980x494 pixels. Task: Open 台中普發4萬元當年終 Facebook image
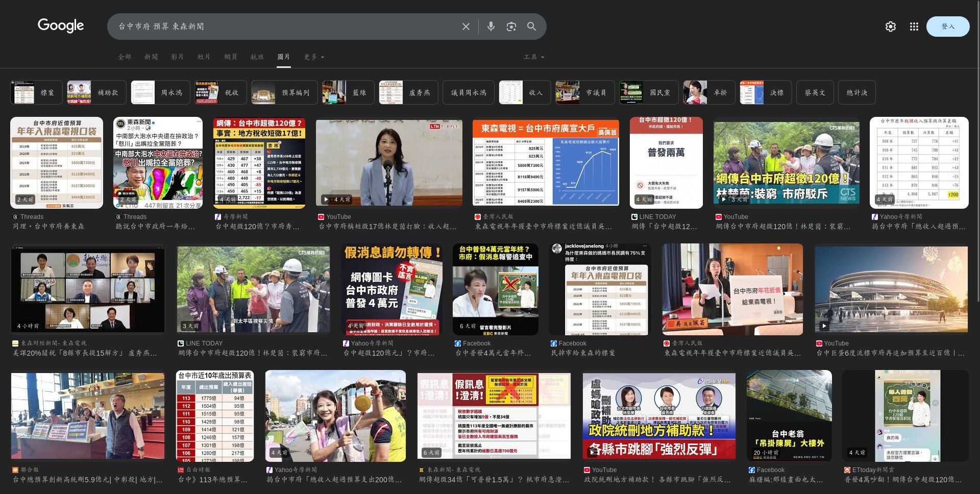495,289
